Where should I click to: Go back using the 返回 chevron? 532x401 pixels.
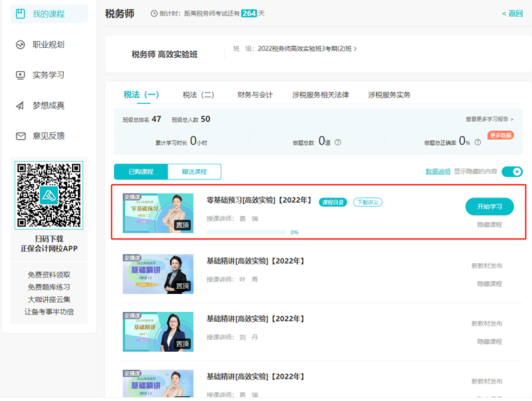point(504,13)
